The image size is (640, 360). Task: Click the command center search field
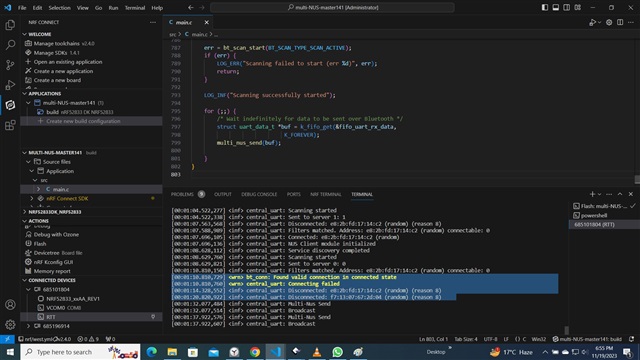click(x=332, y=7)
